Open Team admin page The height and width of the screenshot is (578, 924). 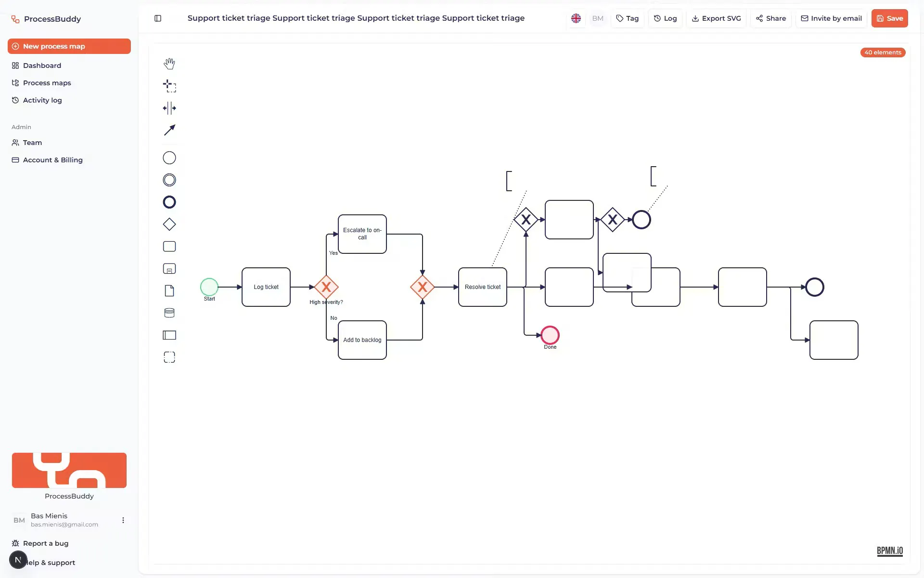pyautogui.click(x=69, y=143)
